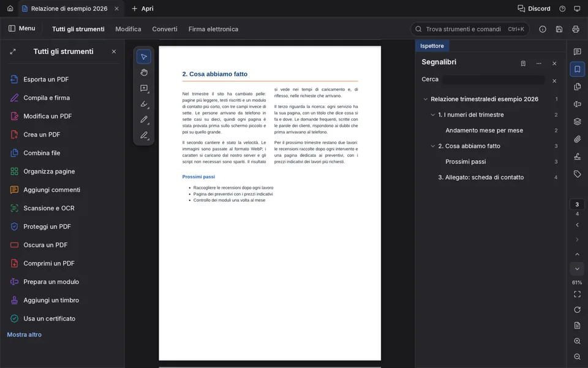Jump to '3. Allegato: scheda di contatto' bookmark
Screen dimensions: 588x368
[481, 177]
